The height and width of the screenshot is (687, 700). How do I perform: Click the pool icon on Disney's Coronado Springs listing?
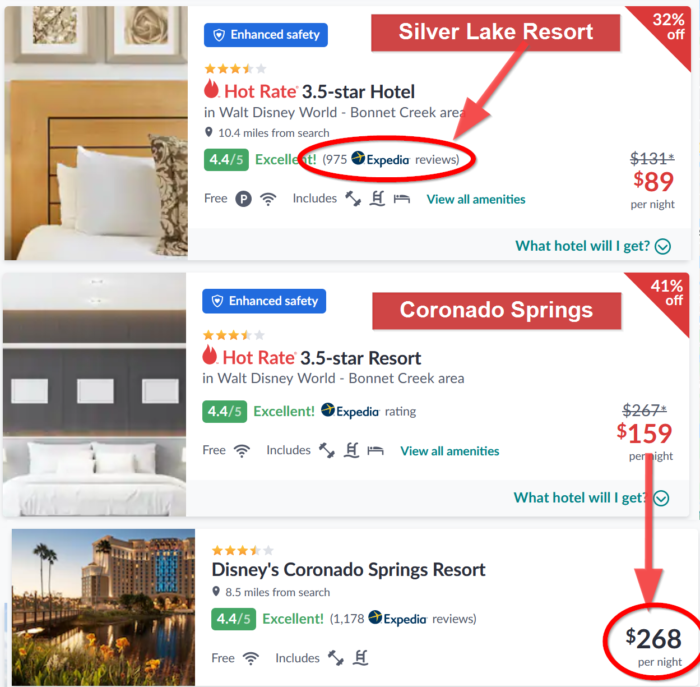(x=361, y=658)
